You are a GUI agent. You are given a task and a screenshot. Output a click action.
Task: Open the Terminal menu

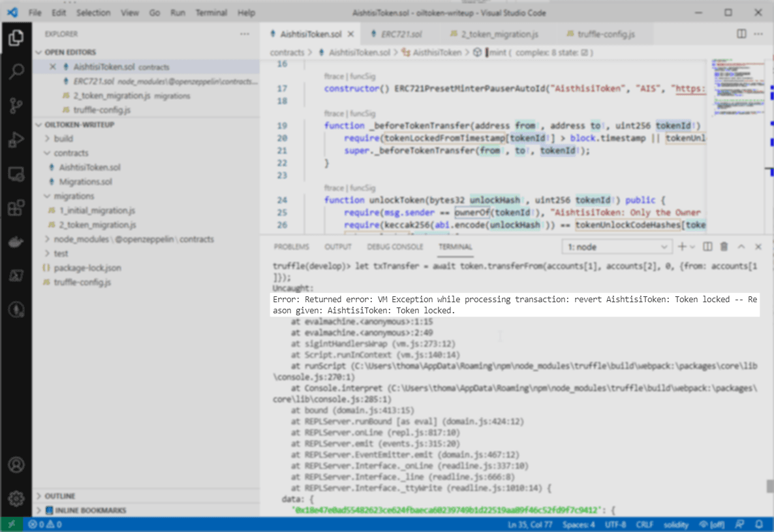[211, 13]
